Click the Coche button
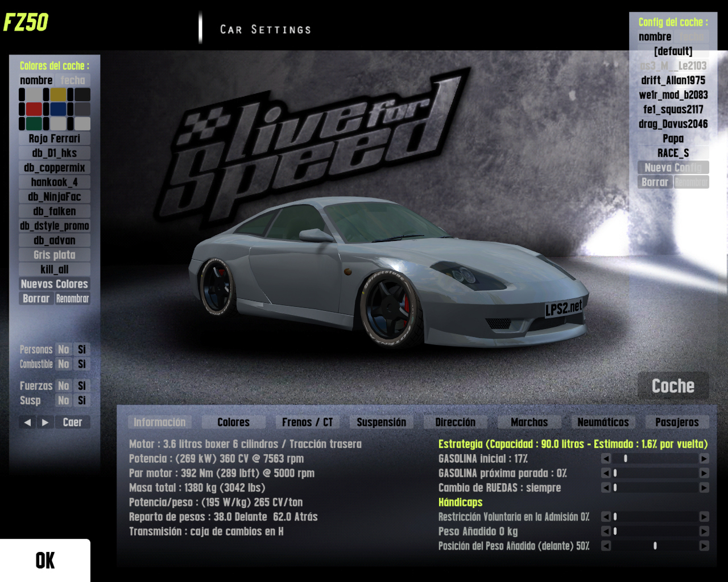The width and height of the screenshot is (728, 582). 673,386
